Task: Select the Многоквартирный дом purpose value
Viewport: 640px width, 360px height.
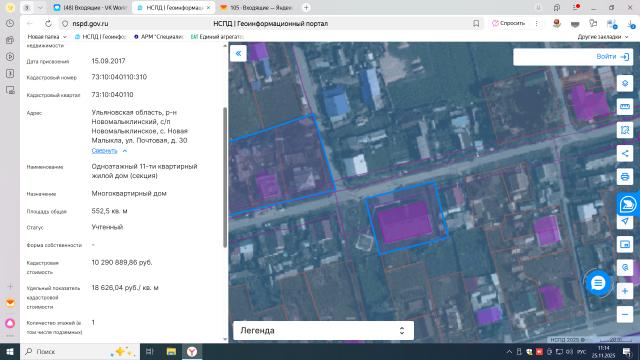Action: click(x=129, y=193)
